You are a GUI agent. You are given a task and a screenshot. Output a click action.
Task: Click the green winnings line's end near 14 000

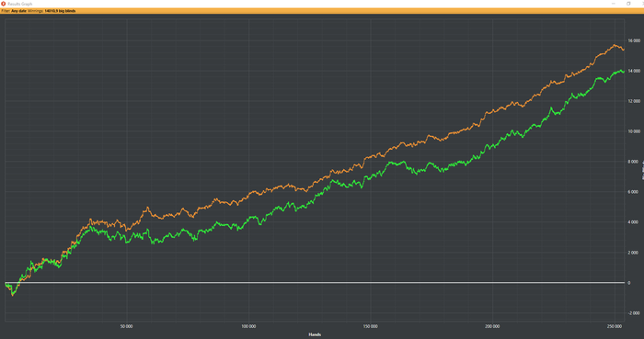[x=623, y=72]
